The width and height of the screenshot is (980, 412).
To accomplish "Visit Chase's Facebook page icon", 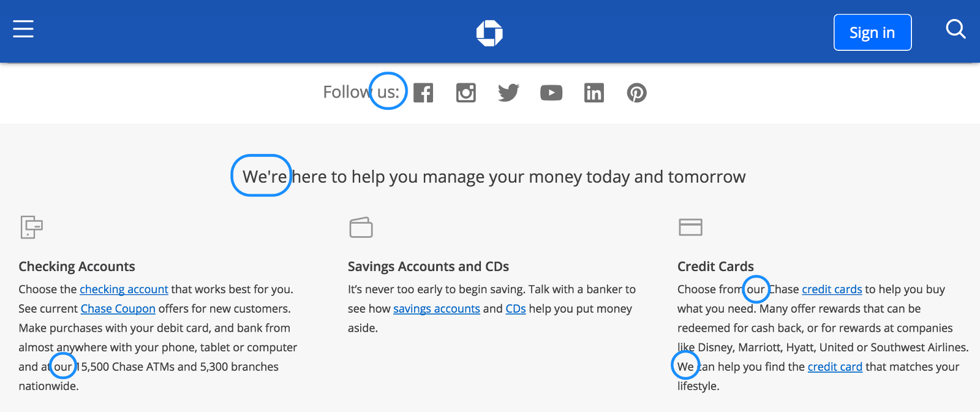I will (x=423, y=93).
